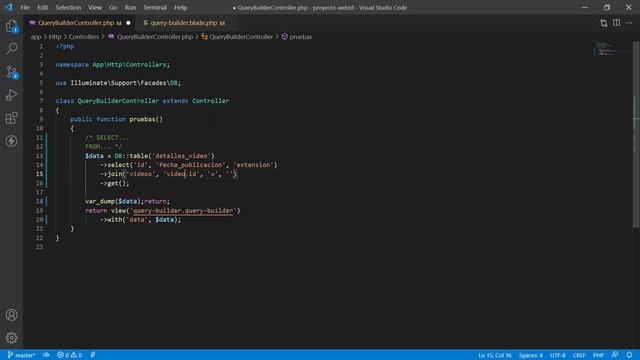
Task: Click the pruebas function name on line 9
Action: pos(142,119)
